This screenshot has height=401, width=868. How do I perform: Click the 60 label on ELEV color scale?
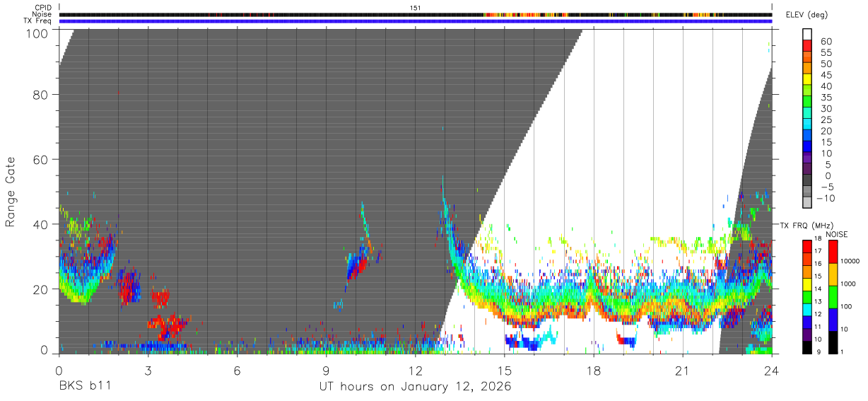coord(826,42)
